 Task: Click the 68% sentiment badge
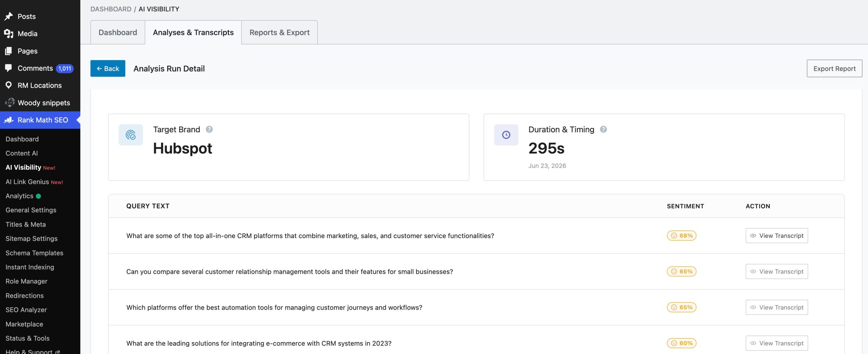click(x=682, y=236)
